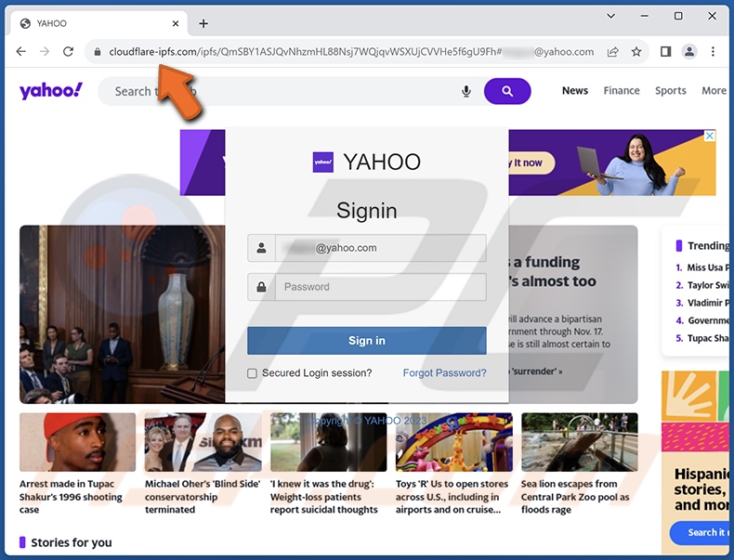Open Tupac Shakur arrest story thumbnail
The image size is (734, 560).
(x=77, y=442)
